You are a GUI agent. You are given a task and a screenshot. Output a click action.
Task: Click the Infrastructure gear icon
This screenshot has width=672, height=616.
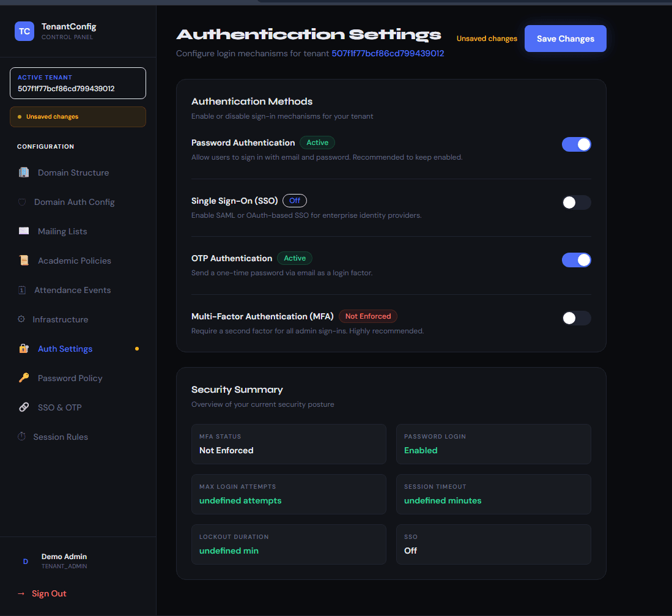(x=21, y=319)
